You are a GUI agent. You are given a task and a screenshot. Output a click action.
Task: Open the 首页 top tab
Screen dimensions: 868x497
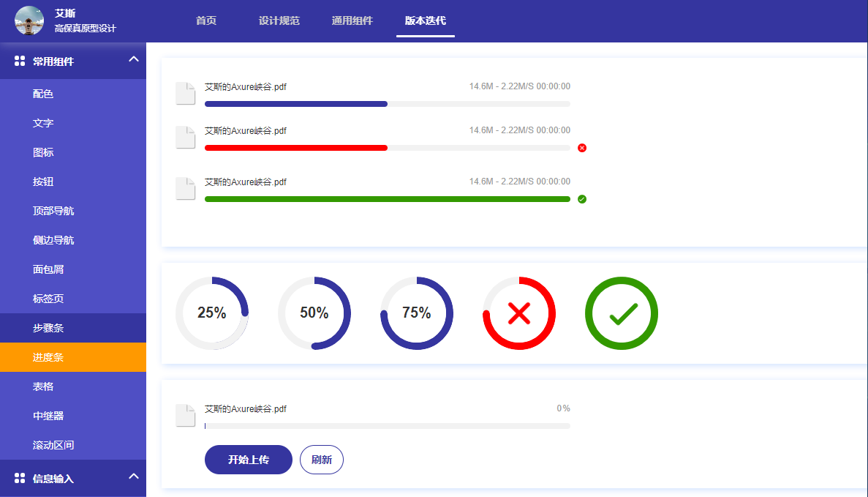point(206,20)
